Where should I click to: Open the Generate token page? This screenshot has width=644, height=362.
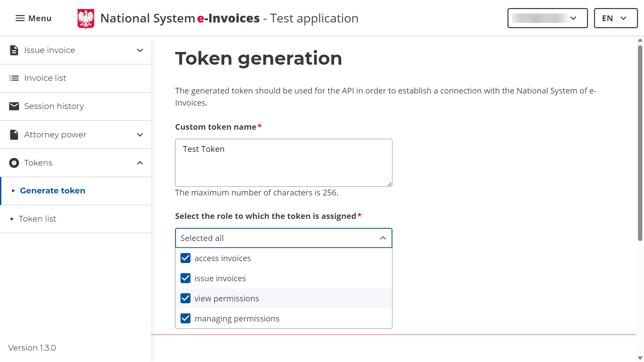pos(53,190)
